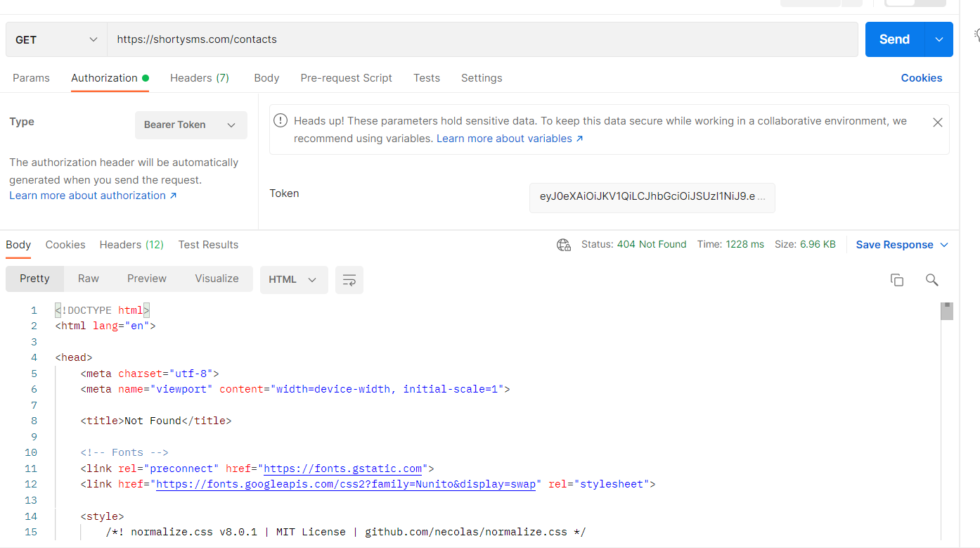Switch response view to Visualize
The height and width of the screenshot is (548, 980).
(x=217, y=279)
